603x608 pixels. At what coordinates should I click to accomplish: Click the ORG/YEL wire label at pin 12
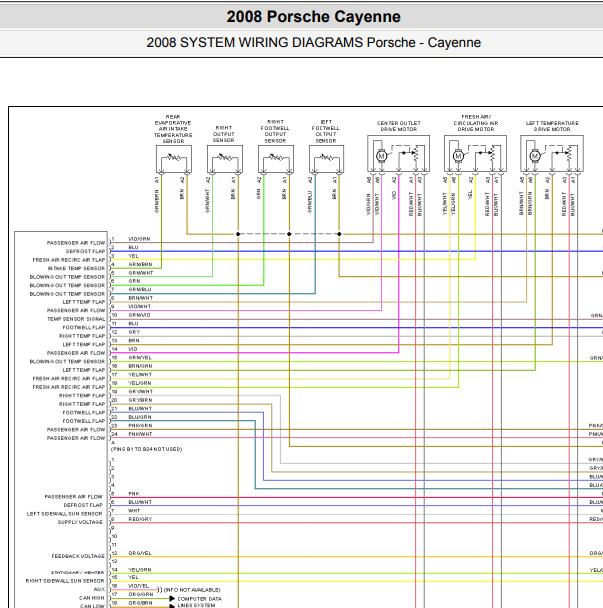coord(140,553)
